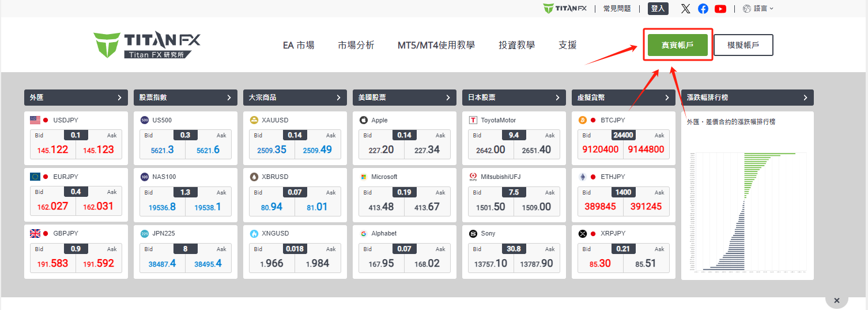Open the 常見問題 link
868x310 pixels.
[617, 9]
